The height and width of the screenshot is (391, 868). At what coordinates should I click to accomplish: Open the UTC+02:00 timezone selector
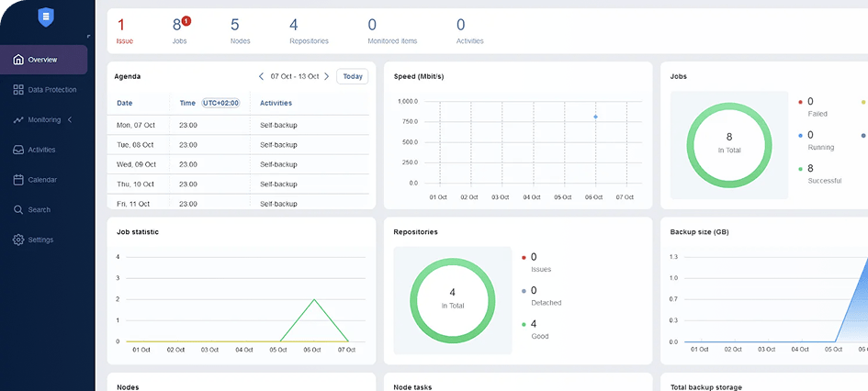[x=220, y=103]
